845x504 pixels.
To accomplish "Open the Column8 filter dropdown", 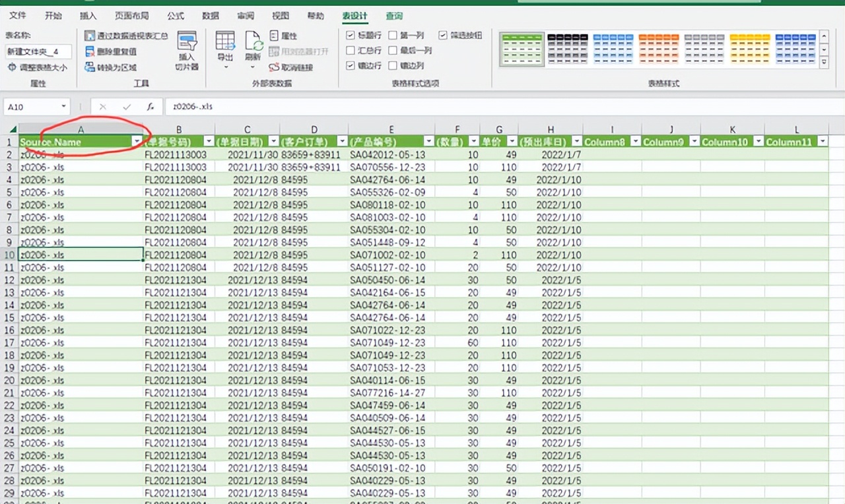I will pos(635,141).
